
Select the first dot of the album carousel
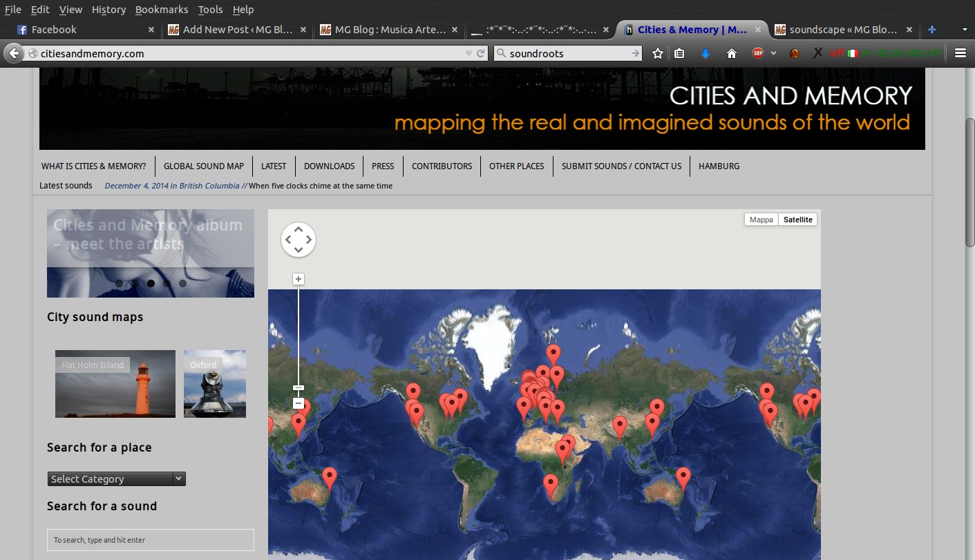click(x=120, y=283)
